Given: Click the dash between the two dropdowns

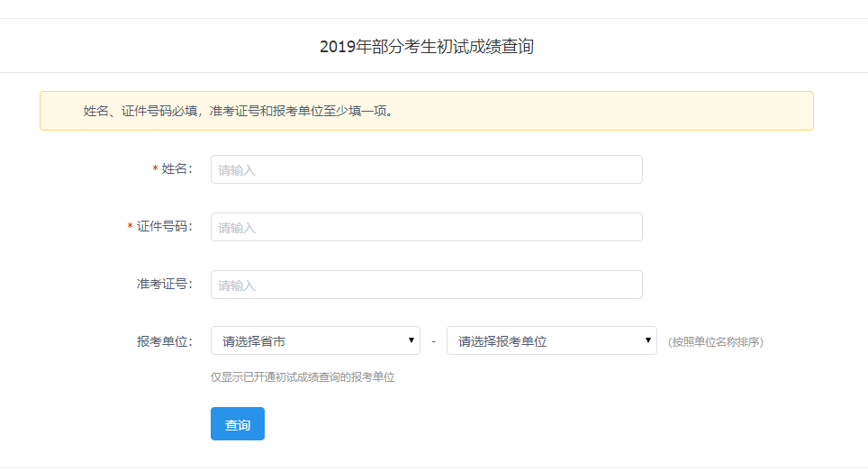Looking at the screenshot, I should 433,341.
